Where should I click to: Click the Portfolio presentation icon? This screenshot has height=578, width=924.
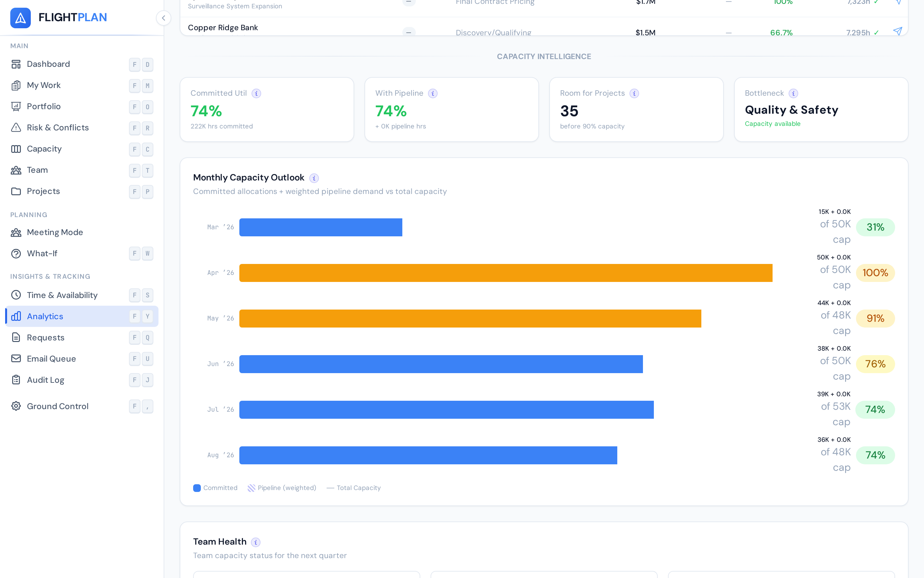coord(16,106)
